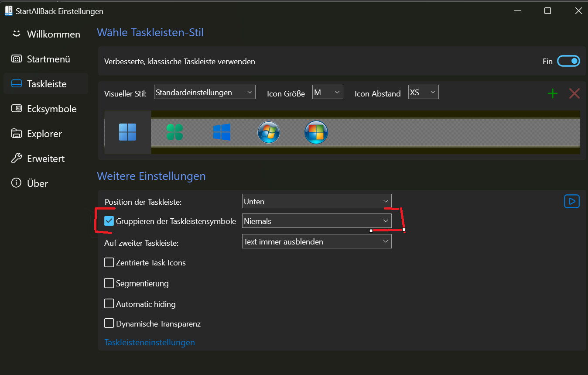Open Ecksymbole settings
Viewport: 588px width, 375px height.
tap(46, 109)
